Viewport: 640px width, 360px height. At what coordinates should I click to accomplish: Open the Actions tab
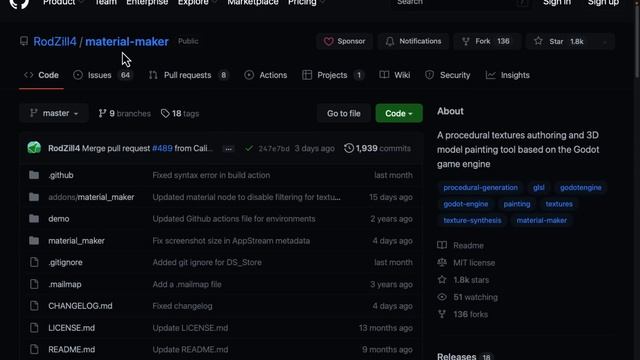pyautogui.click(x=266, y=75)
